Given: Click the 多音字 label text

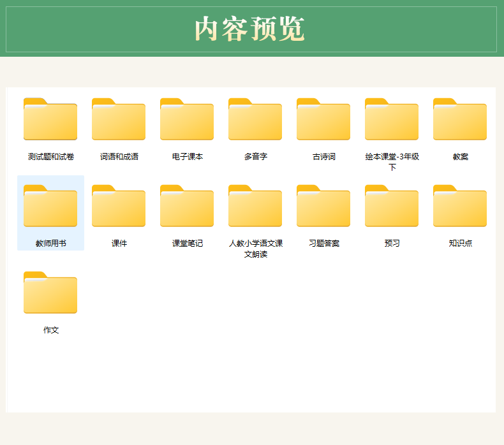Looking at the screenshot, I should [256, 156].
